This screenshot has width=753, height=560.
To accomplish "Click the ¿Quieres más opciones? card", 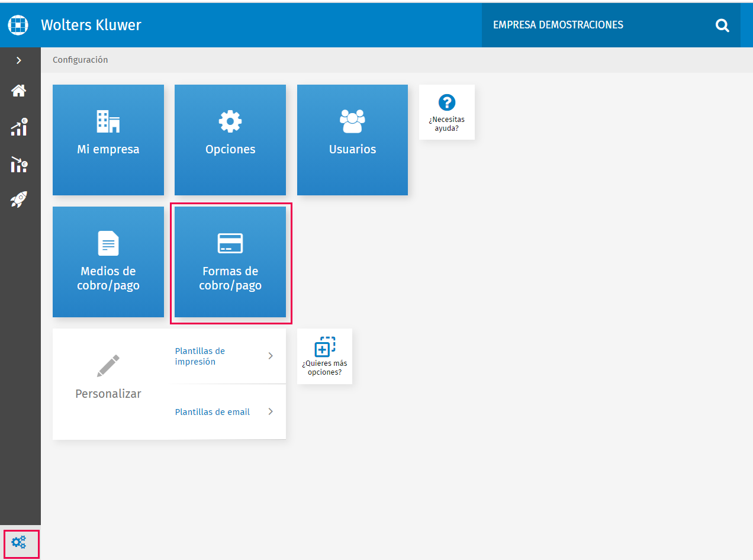I will click(x=324, y=356).
